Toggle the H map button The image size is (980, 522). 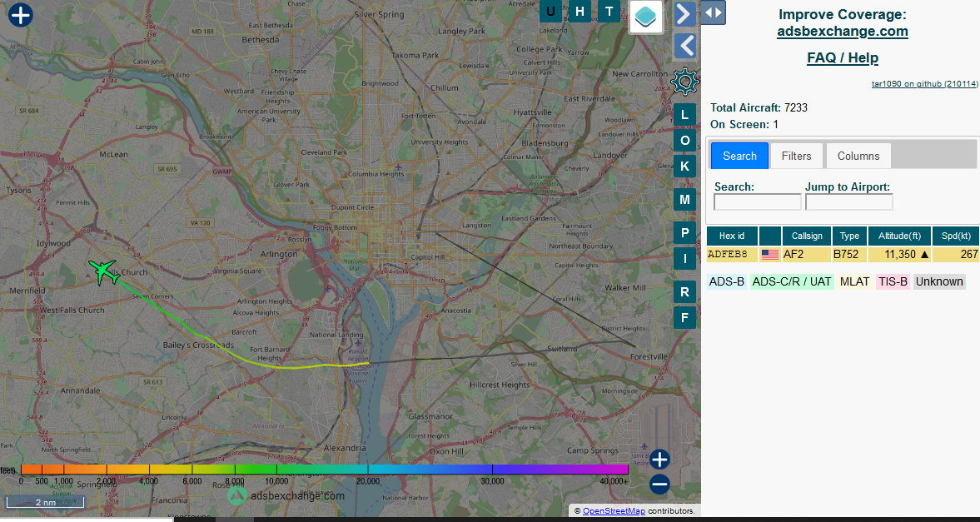[580, 12]
